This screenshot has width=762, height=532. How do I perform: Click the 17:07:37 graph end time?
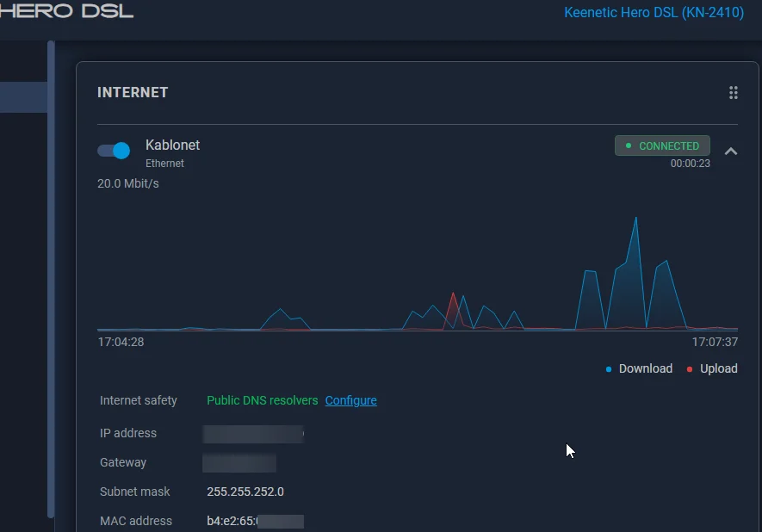[x=715, y=342]
